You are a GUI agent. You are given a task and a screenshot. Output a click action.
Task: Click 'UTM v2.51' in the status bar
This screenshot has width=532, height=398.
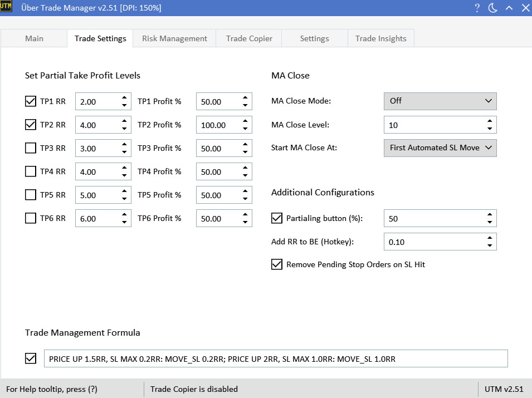[504, 389]
